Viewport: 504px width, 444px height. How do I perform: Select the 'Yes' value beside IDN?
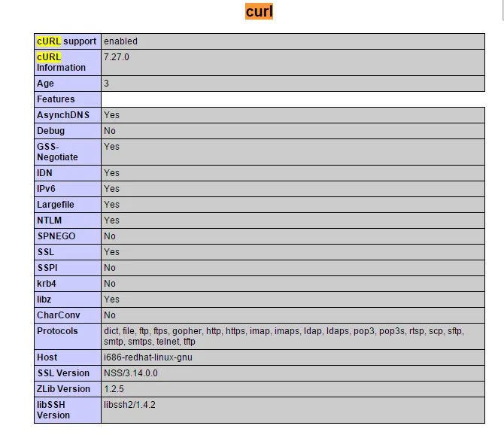111,173
